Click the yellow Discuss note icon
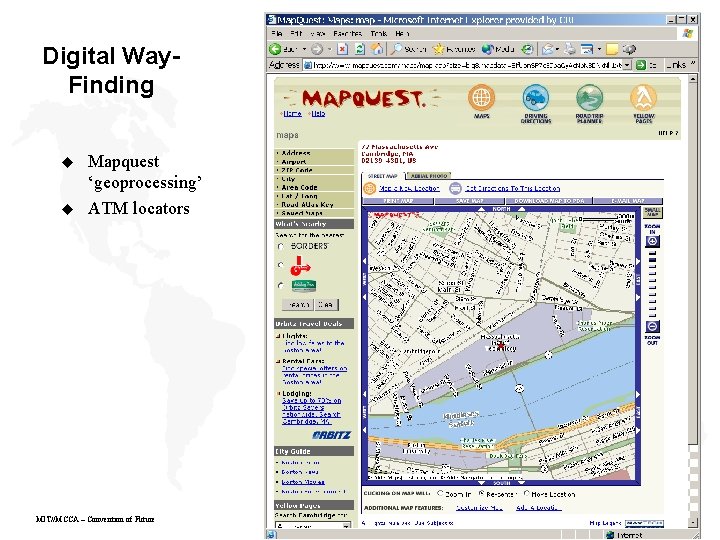The height and width of the screenshot is (540, 720). click(x=612, y=49)
